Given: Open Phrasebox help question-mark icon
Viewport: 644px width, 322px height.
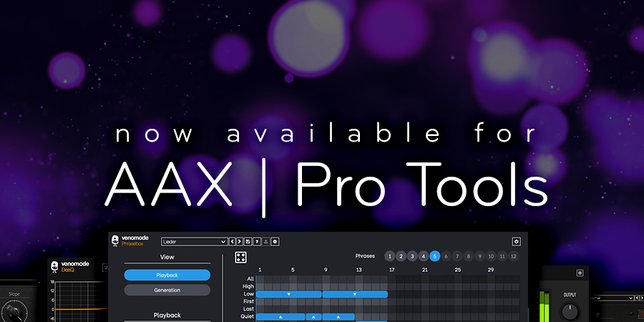Looking at the screenshot, I should [x=257, y=242].
